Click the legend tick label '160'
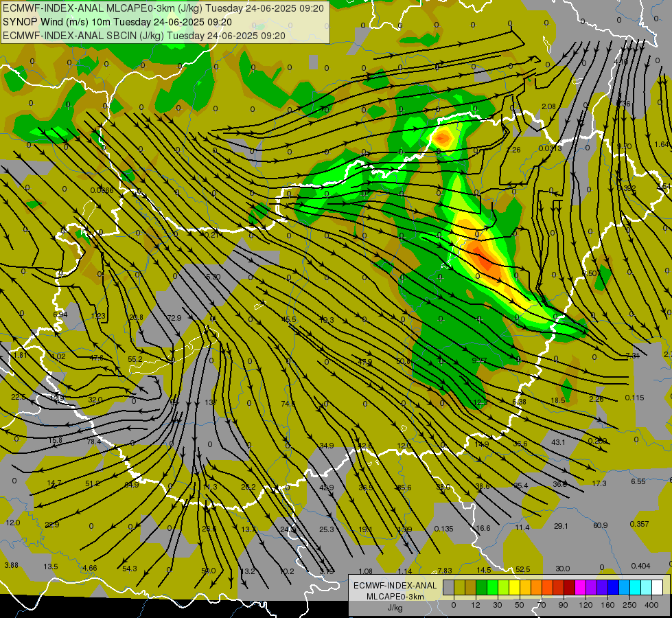This screenshot has width=672, height=618. click(607, 605)
